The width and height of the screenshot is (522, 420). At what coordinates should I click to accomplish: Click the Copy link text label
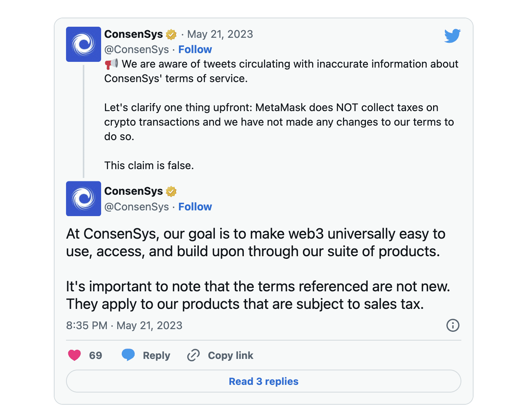click(230, 355)
